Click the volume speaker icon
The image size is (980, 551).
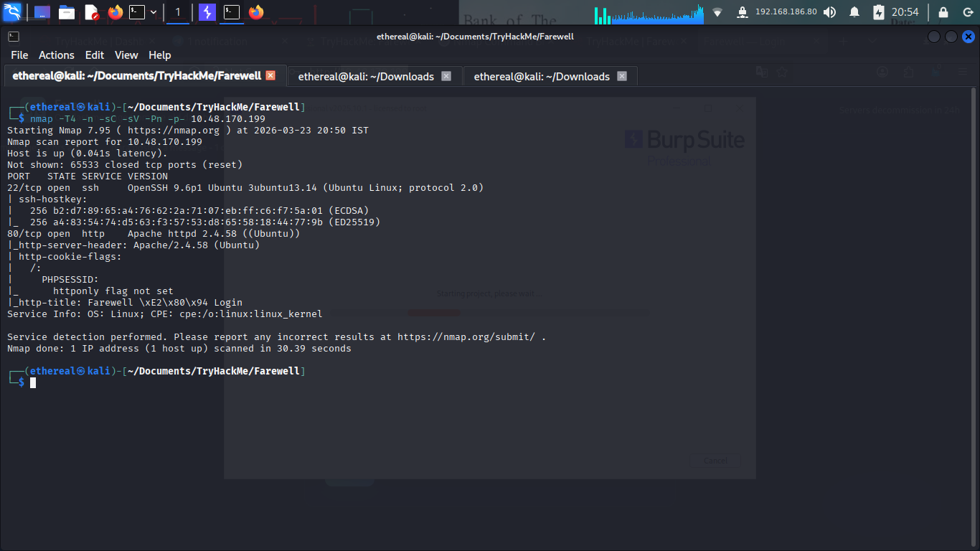(829, 12)
